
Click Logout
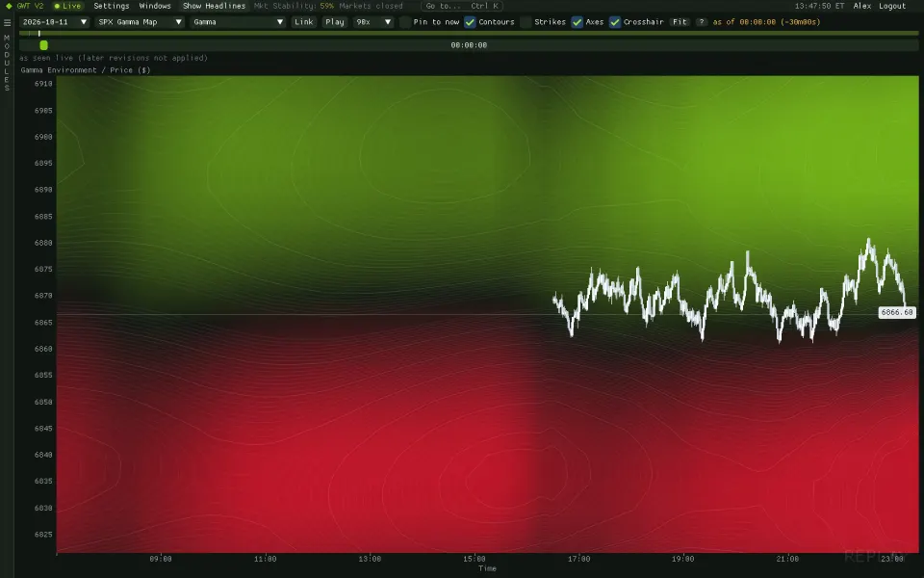892,6
